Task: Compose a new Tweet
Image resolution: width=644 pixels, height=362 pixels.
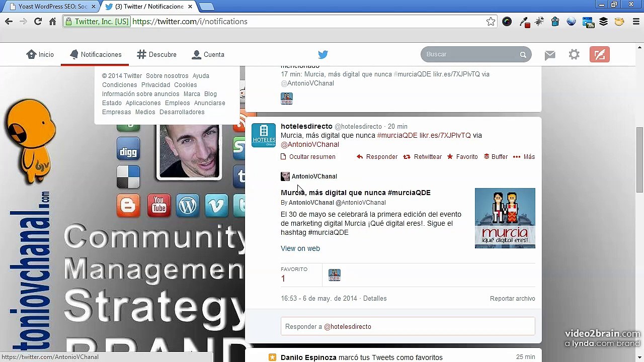Action: [x=600, y=54]
